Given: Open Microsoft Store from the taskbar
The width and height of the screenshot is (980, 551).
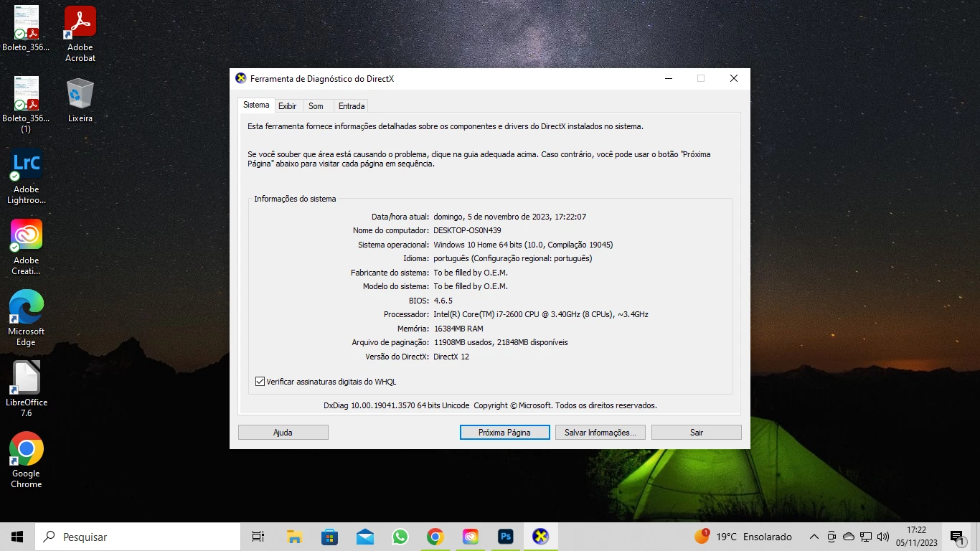Looking at the screenshot, I should [329, 537].
